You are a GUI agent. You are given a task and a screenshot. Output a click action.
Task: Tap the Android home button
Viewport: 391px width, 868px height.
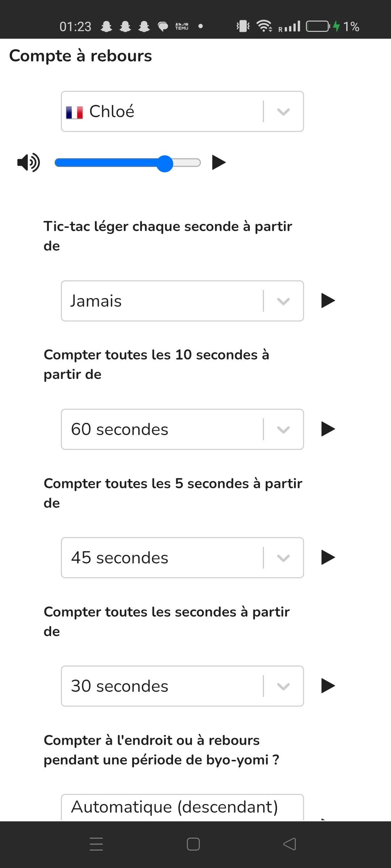tap(193, 844)
